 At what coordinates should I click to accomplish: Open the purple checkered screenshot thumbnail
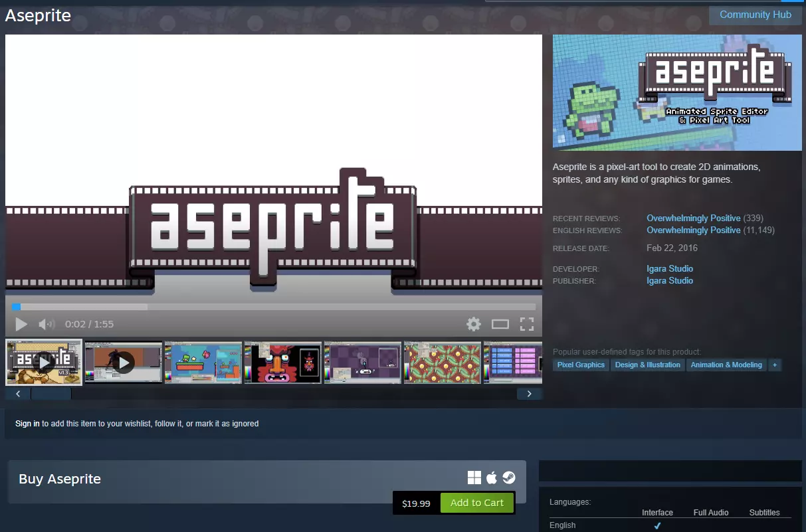pyautogui.click(x=363, y=362)
